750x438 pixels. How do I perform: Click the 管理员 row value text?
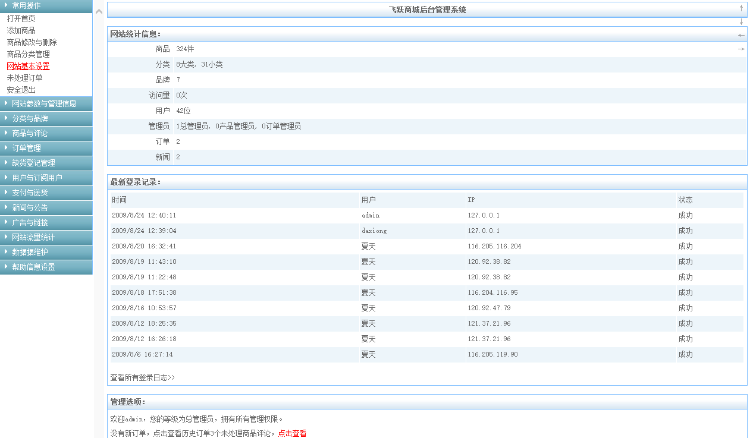point(238,126)
